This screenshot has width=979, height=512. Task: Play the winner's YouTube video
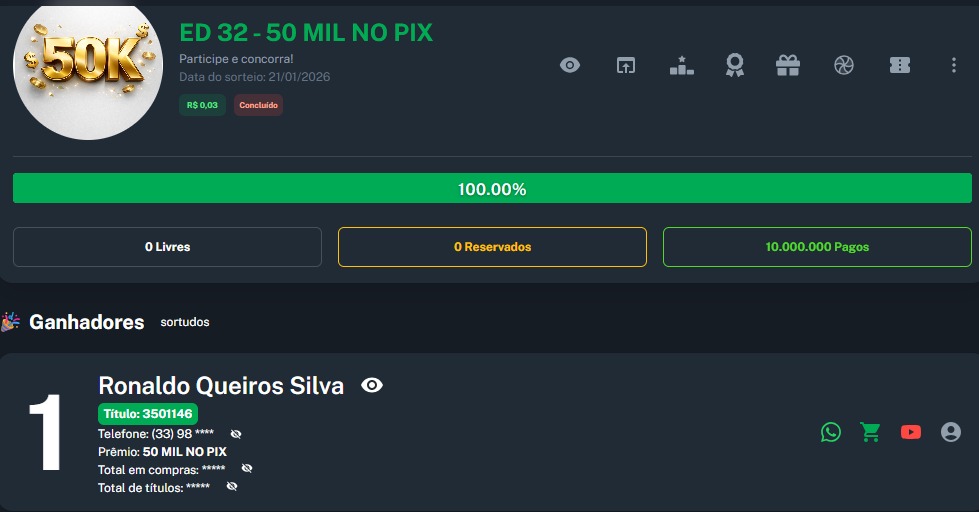(911, 432)
